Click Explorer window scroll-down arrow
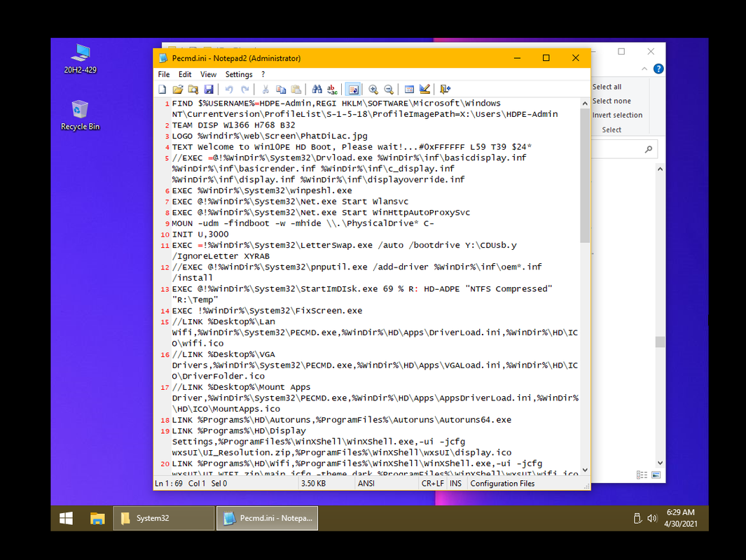 (660, 463)
